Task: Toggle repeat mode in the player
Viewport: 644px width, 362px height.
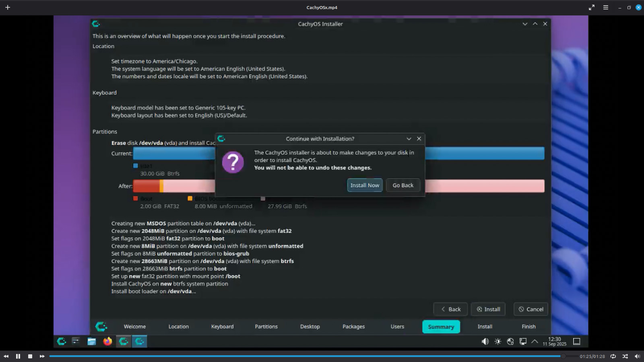Action: point(613,356)
